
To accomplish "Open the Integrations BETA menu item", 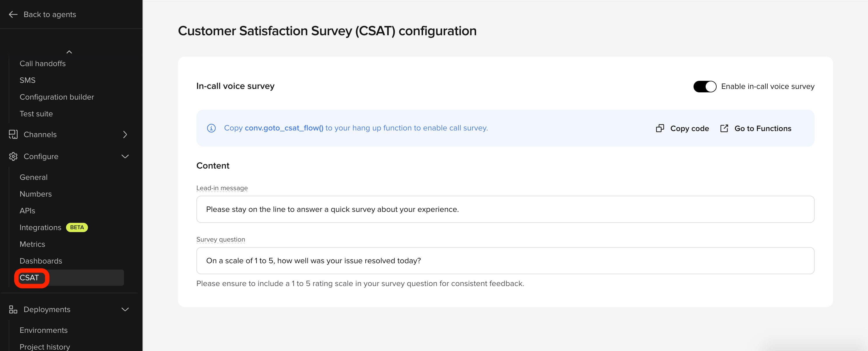I will 54,227.
